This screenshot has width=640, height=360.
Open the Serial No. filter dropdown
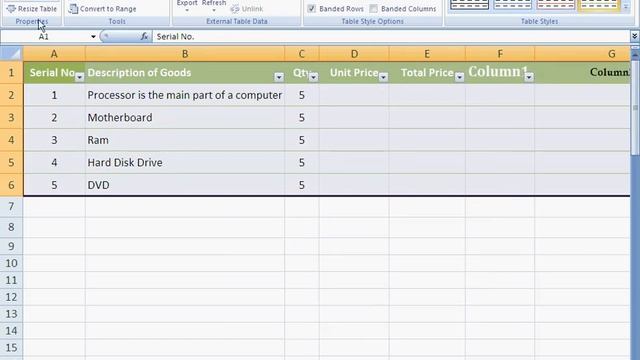click(x=80, y=77)
